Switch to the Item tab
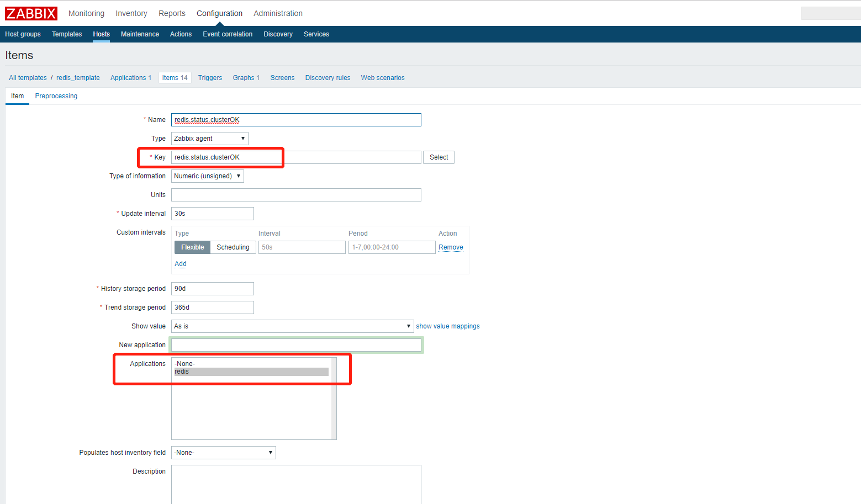 point(17,96)
